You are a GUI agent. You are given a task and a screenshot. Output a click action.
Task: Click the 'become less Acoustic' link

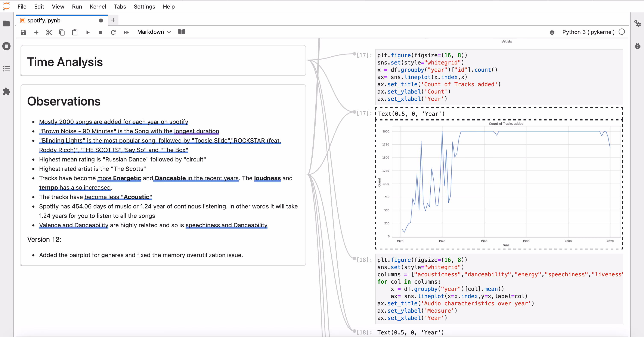click(x=118, y=197)
